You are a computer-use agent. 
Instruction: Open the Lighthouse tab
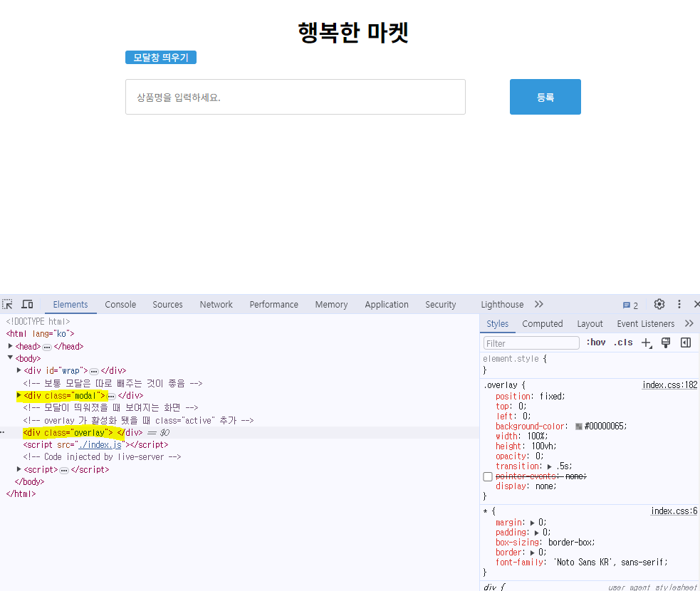(x=502, y=305)
